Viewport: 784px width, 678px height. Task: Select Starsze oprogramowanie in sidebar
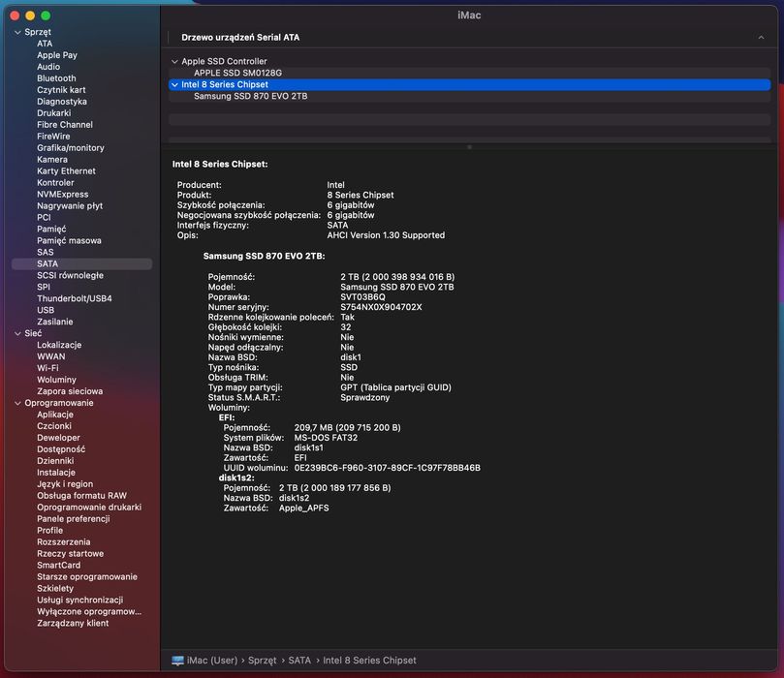[x=87, y=576]
